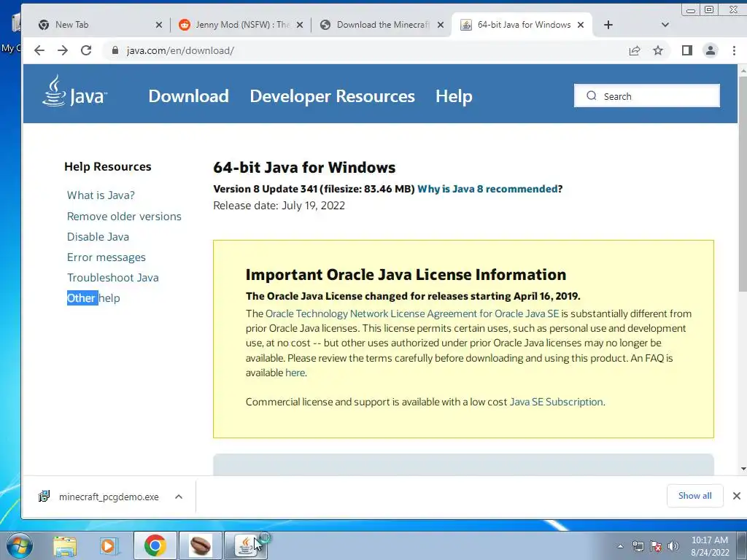Open the Chrome profile menu
The image size is (747, 560).
coord(711,50)
